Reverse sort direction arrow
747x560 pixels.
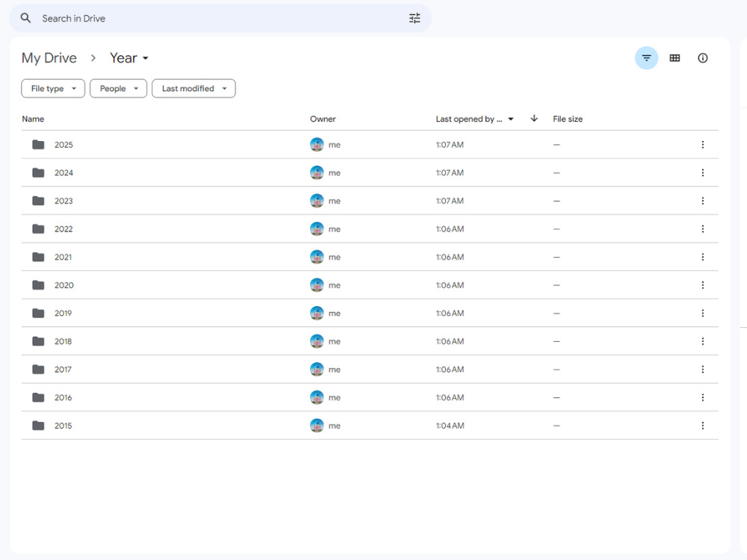click(534, 119)
